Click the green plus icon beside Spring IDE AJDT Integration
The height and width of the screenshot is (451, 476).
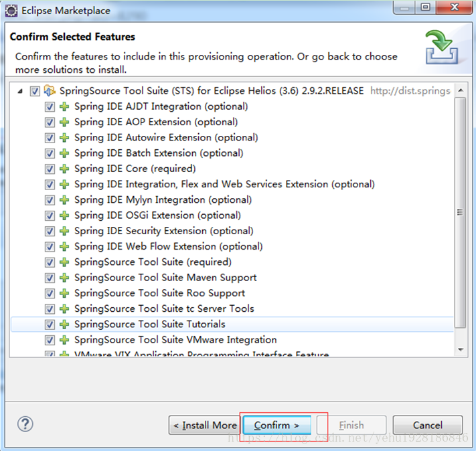64,106
